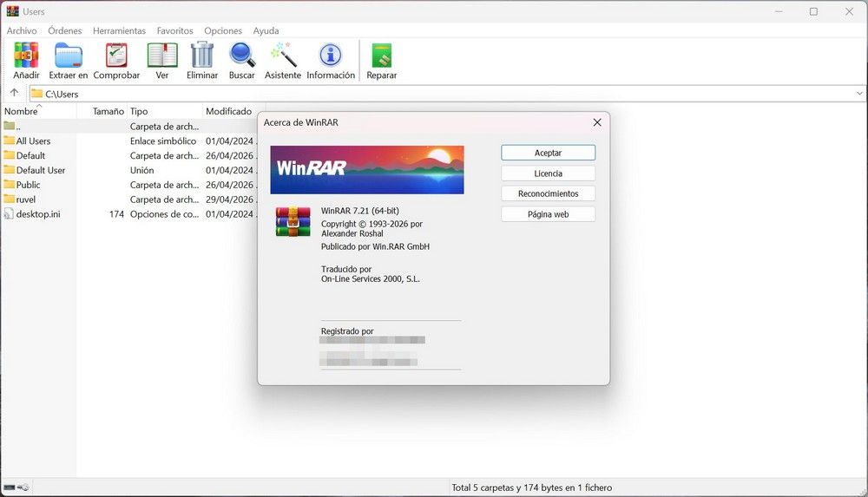Click 'WinRAR 7.21 (64-bit)' version text
868x497 pixels.
(x=360, y=211)
